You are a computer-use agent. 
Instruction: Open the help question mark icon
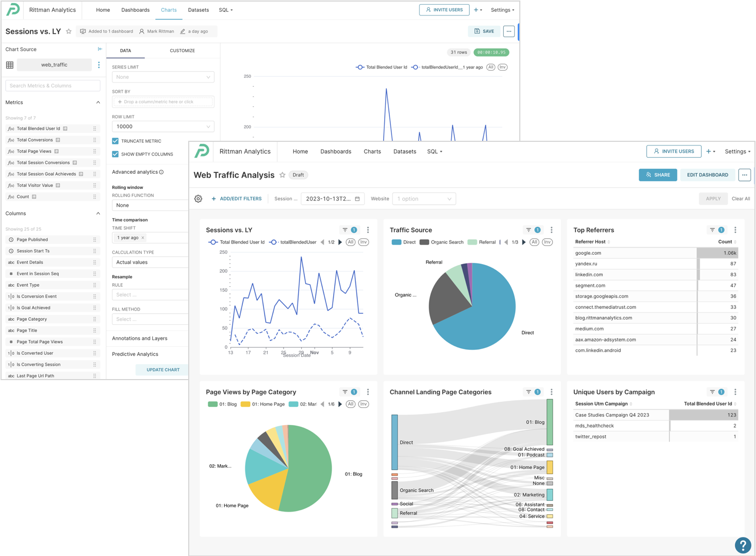pos(743,545)
